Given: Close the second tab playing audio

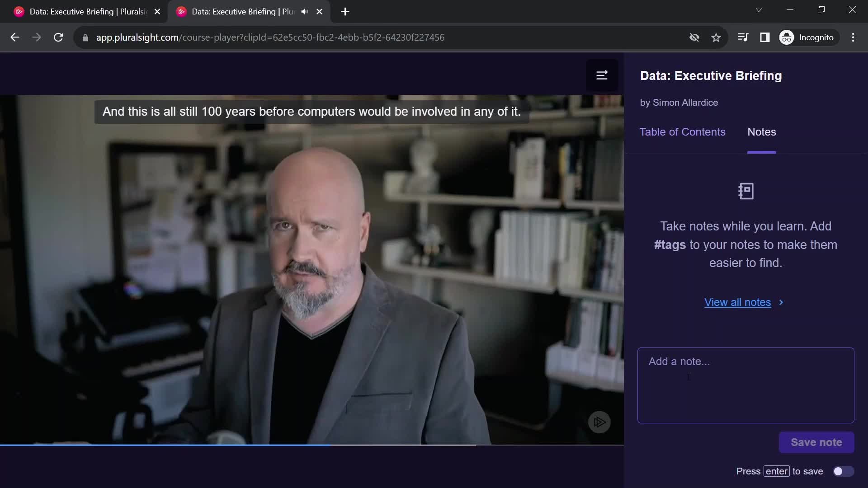Looking at the screenshot, I should coord(320,12).
